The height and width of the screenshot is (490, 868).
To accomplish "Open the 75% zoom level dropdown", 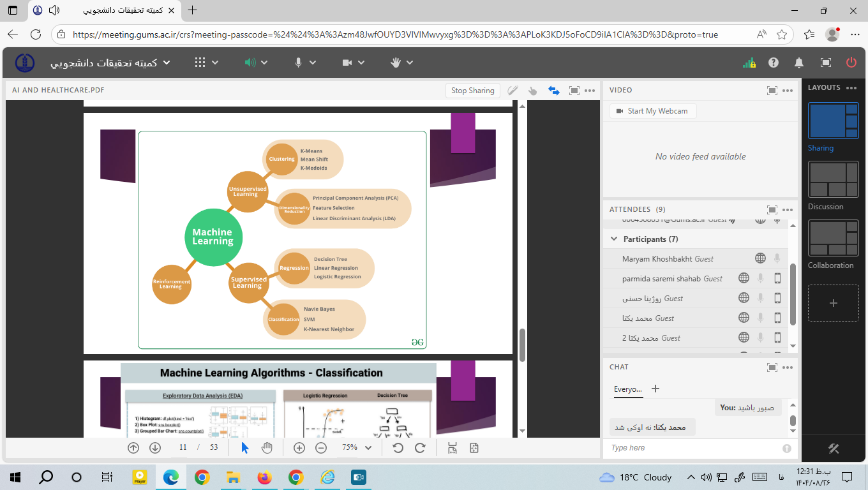I will pyautogui.click(x=368, y=448).
